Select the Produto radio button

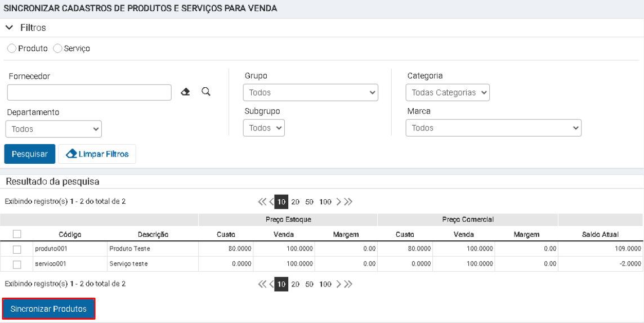click(12, 48)
